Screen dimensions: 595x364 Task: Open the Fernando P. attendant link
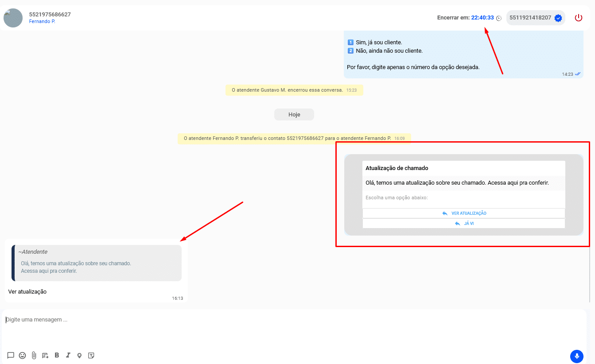tap(42, 21)
